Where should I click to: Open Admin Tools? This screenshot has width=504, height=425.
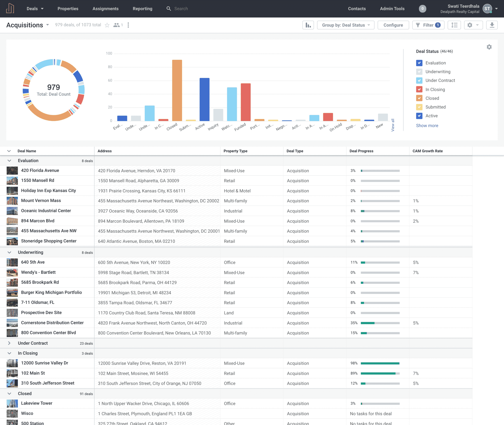point(392,8)
